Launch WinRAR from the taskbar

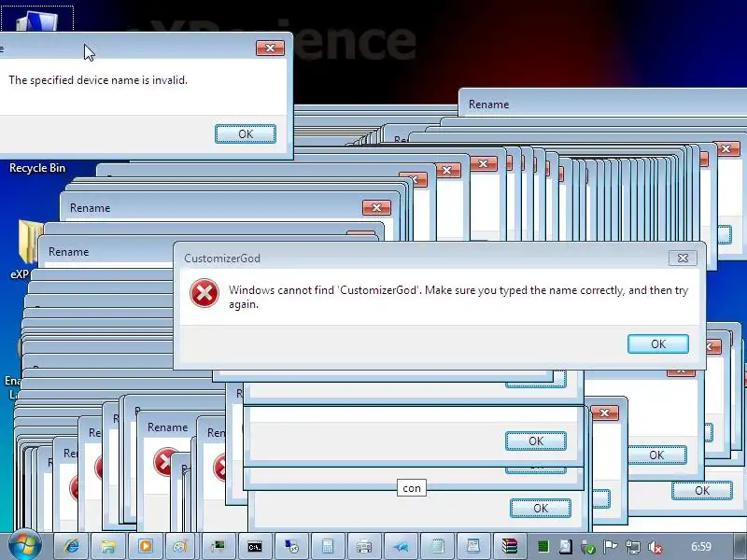point(509,546)
